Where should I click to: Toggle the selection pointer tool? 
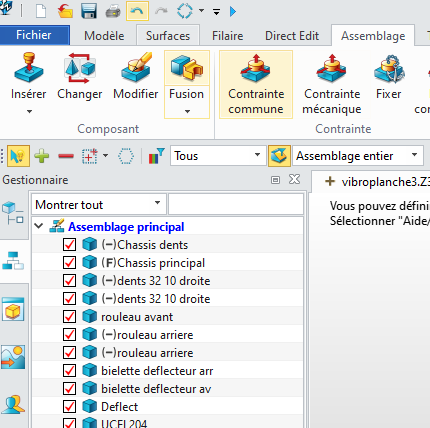[18, 156]
